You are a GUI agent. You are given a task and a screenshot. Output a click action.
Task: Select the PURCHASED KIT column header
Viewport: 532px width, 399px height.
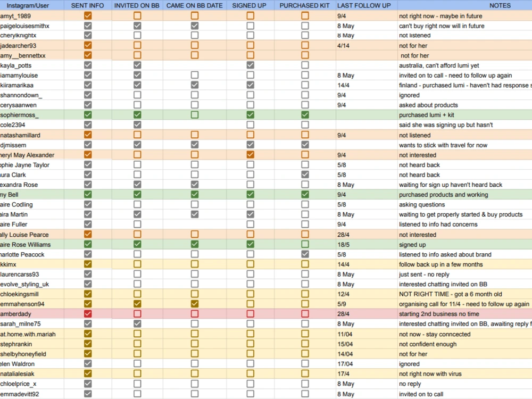(x=305, y=5)
